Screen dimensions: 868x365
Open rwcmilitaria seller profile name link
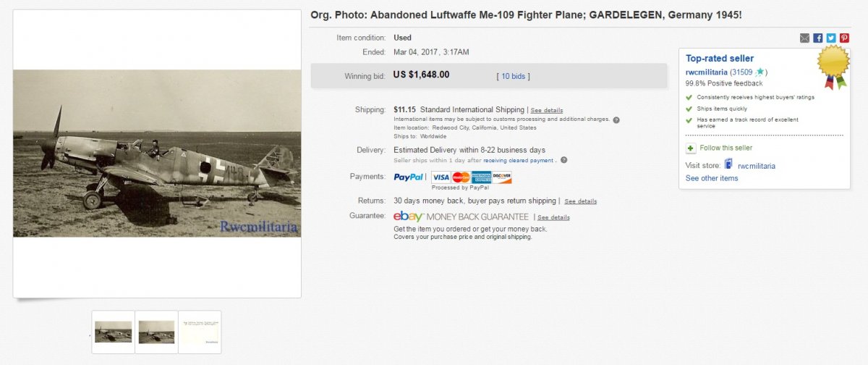tap(707, 72)
